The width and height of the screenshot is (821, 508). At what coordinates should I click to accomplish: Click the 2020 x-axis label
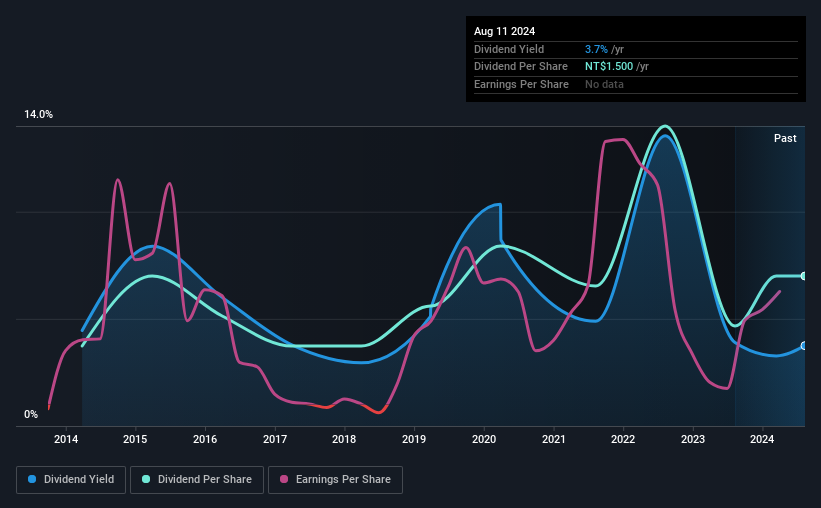484,439
